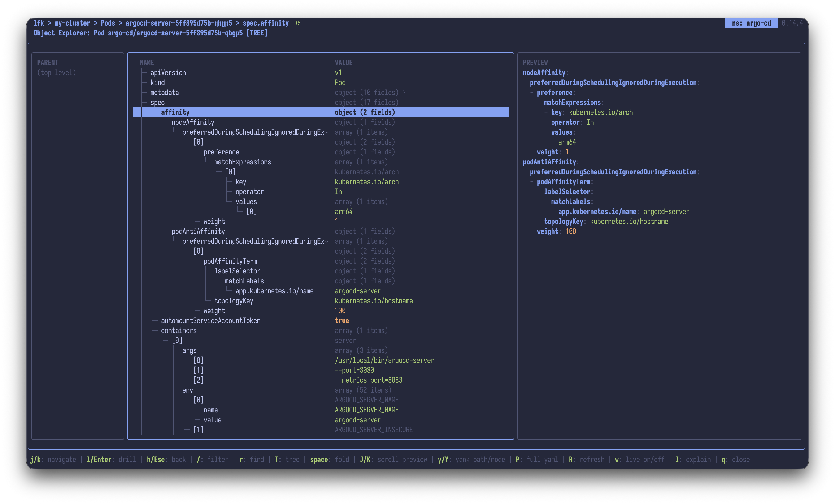Click the ns: argo-cd namespace badge
This screenshot has height=504, width=835.
tap(751, 23)
